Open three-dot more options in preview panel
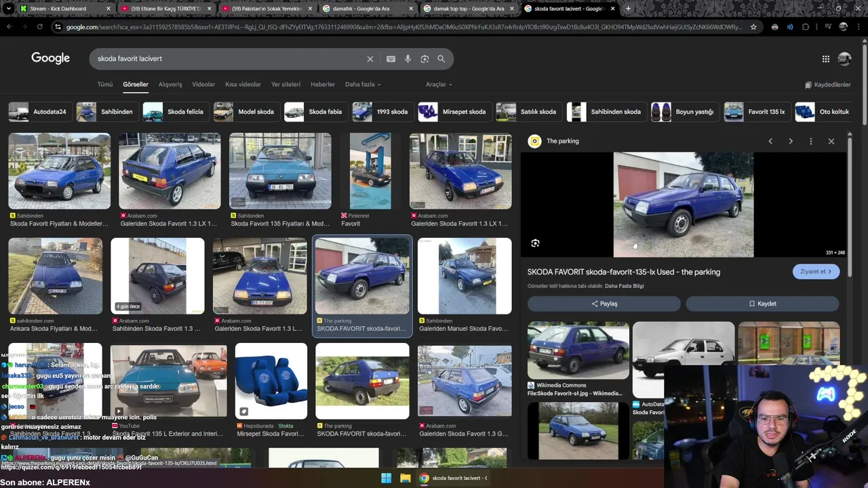The height and width of the screenshot is (488, 868). [x=811, y=141]
